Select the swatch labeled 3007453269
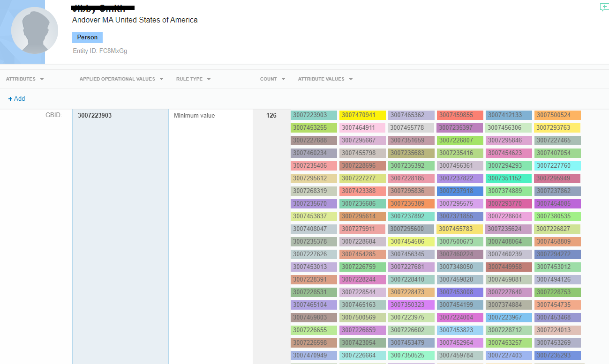The width and height of the screenshot is (609, 364). (x=557, y=343)
